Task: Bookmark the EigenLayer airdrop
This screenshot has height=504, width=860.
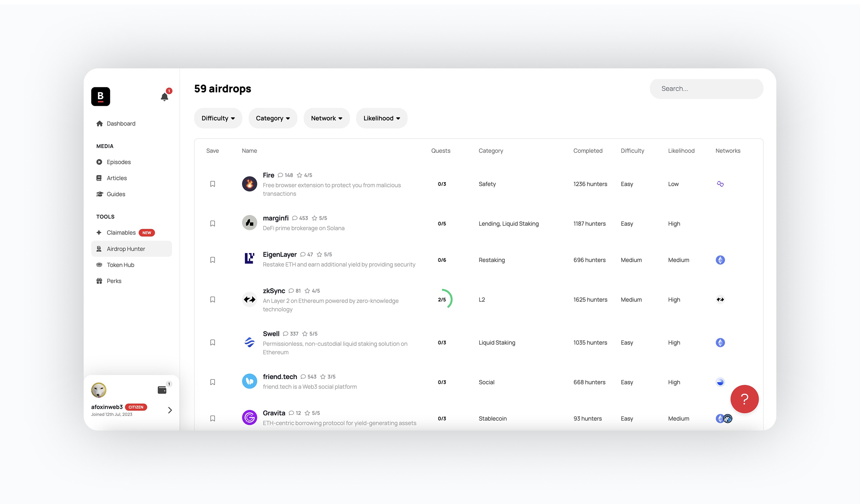Action: coord(212,260)
